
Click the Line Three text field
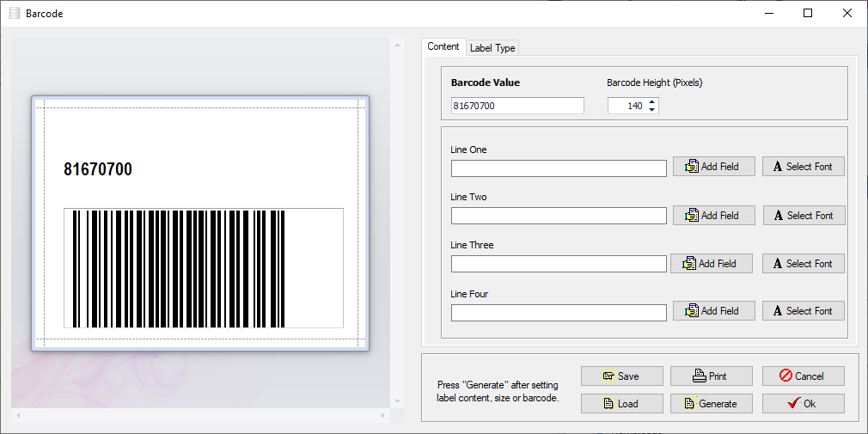(x=559, y=264)
